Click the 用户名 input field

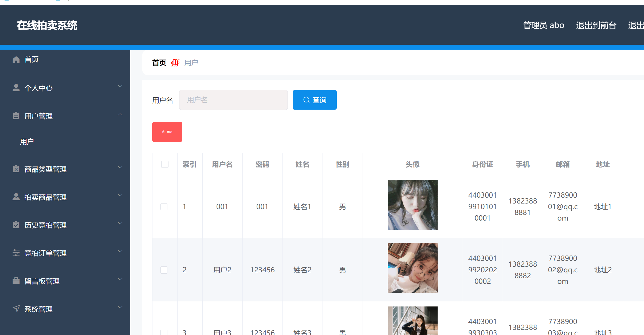[233, 100]
